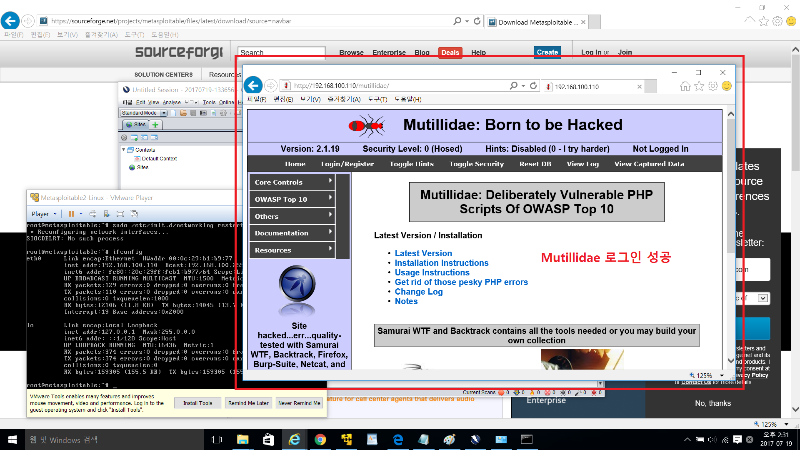The height and width of the screenshot is (450, 800).
Task: Open Latest Version link
Action: pyautogui.click(x=423, y=253)
